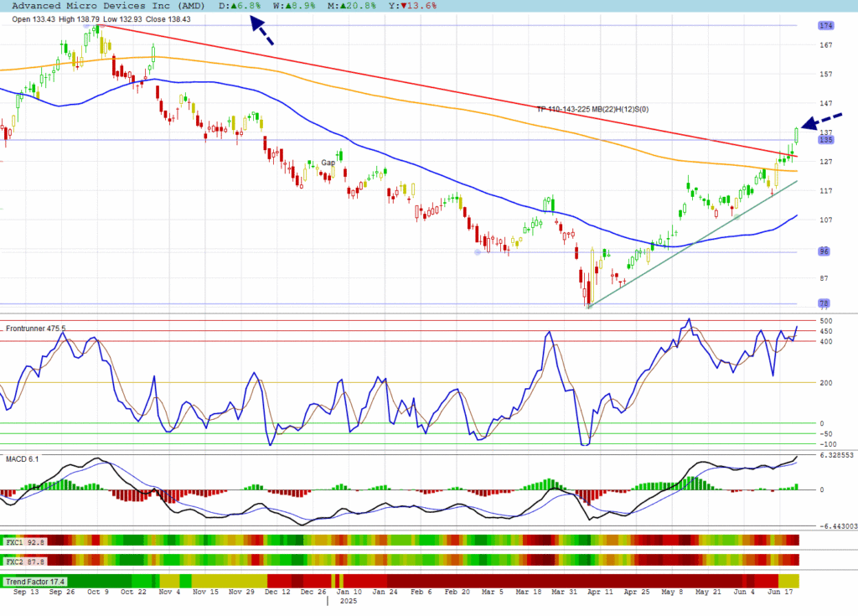Click the Nov 4 date label
Viewport: 858px width, 616px height.
point(169,592)
